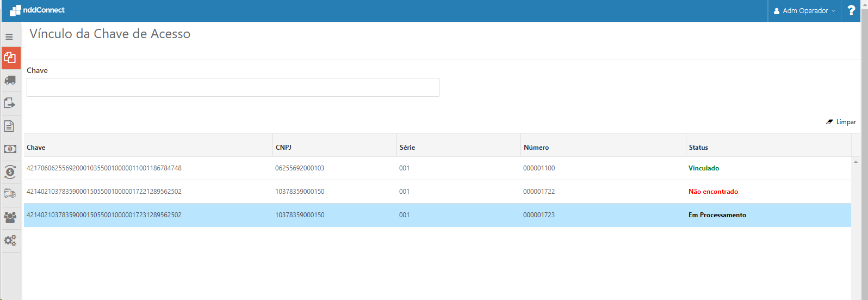Click the dollar refresh cycle icon
This screenshot has width=868, height=300.
point(10,172)
